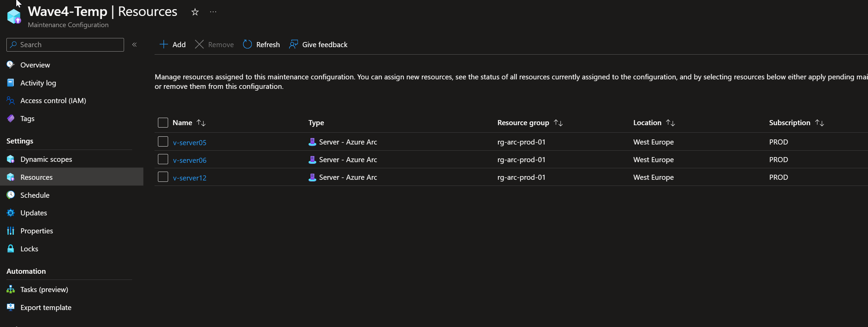The image size is (868, 327).
Task: Go to Tasks (preview) in Automation
Action: [x=44, y=289]
